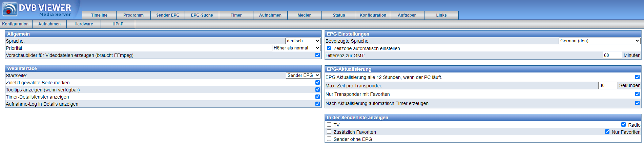Open the Hardware sub-tab
The height and width of the screenshot is (148, 644).
pyautogui.click(x=84, y=24)
